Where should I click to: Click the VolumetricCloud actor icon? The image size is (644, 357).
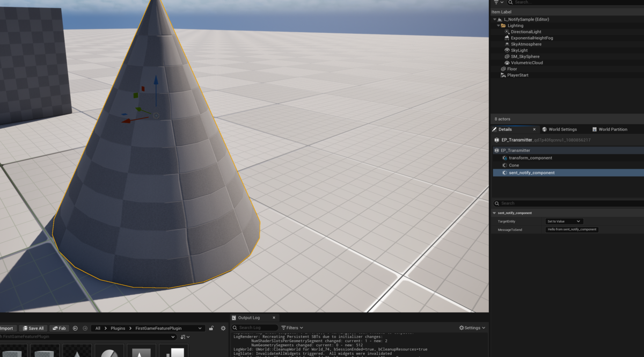507,63
